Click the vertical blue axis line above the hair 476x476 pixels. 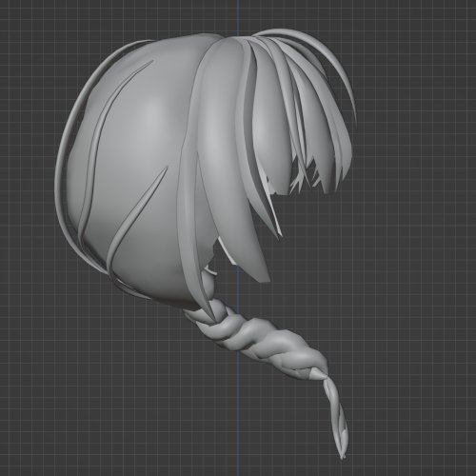click(237, 16)
